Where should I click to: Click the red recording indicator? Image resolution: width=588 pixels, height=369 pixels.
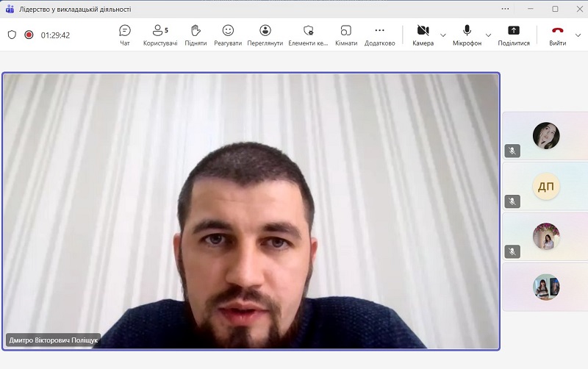coord(29,35)
